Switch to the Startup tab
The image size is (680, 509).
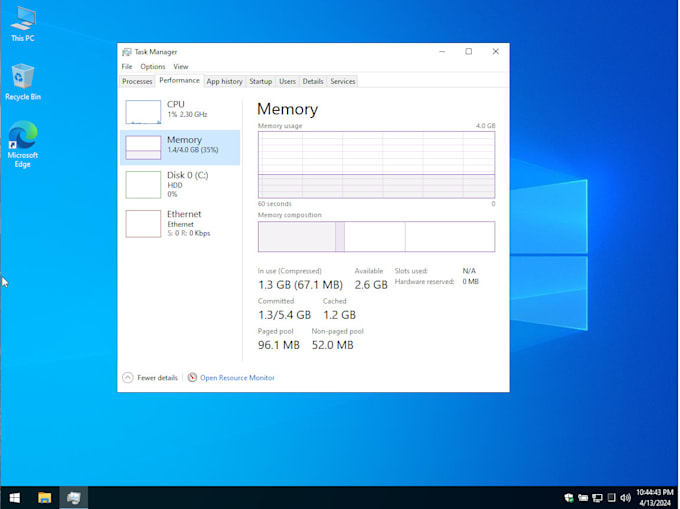(261, 81)
